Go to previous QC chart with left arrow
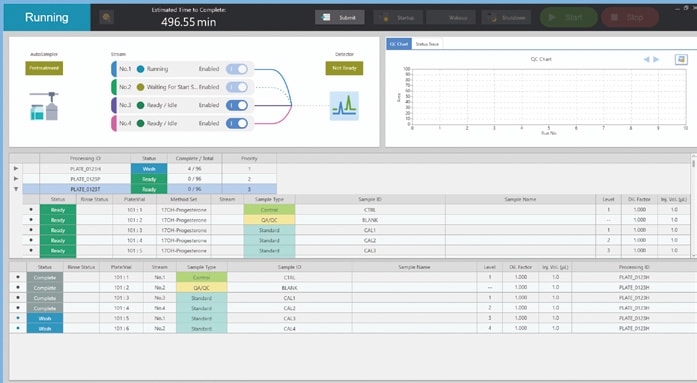 click(x=646, y=59)
